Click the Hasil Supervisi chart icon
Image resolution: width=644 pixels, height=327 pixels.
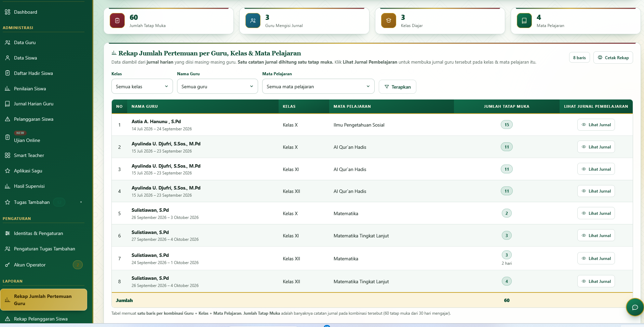click(8, 186)
